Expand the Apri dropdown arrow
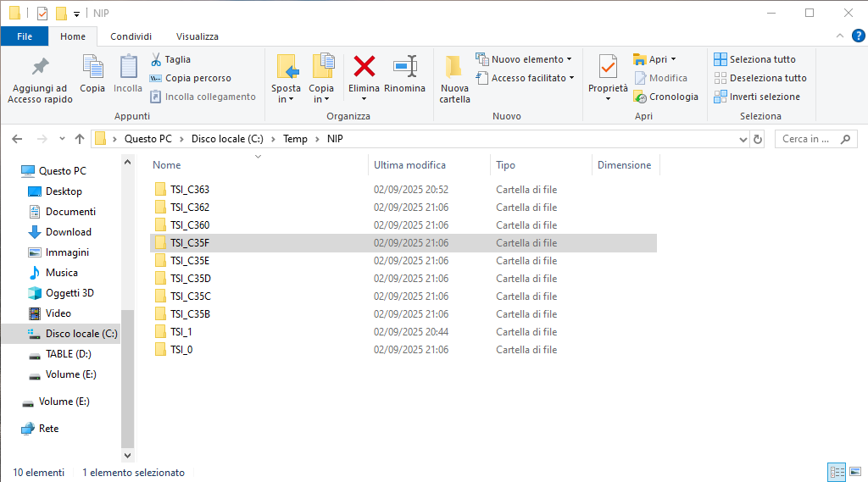868x482 pixels. coord(673,59)
